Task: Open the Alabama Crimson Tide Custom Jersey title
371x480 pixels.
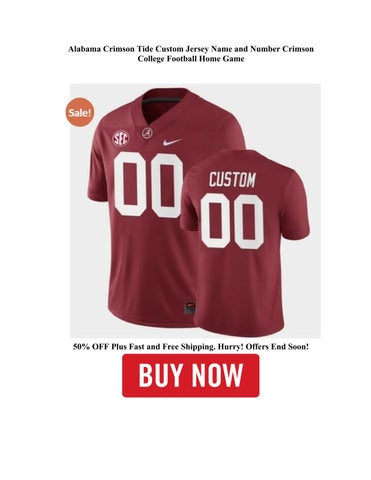Action: click(x=191, y=49)
